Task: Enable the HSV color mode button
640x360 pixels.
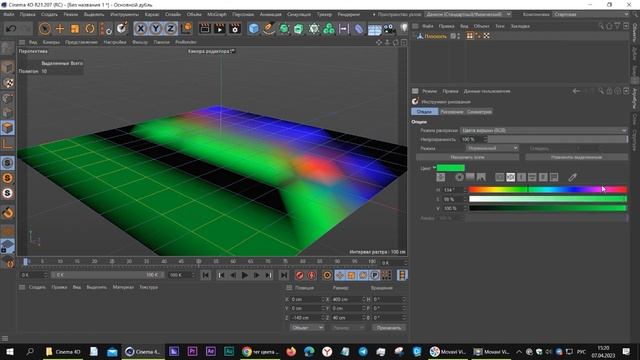Action: click(511, 177)
